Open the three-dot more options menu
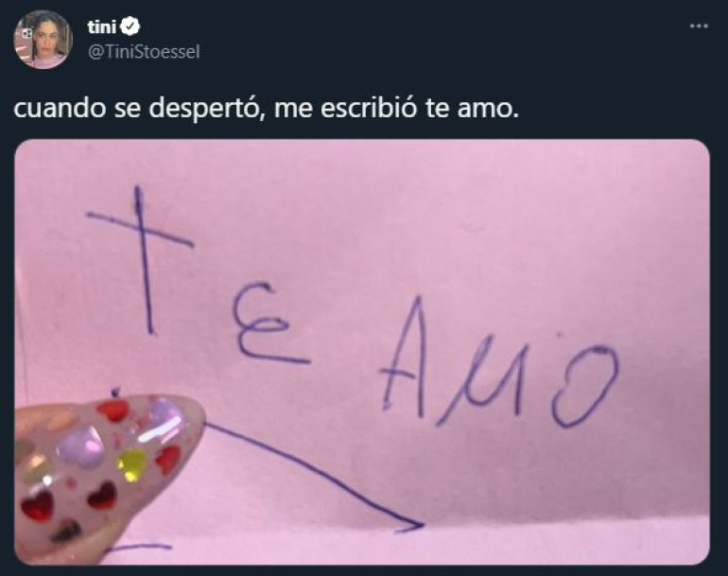Image resolution: width=728 pixels, height=576 pixels. point(699,26)
